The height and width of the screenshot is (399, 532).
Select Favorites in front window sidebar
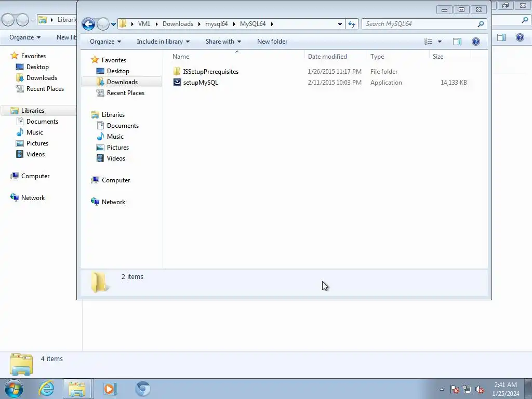pyautogui.click(x=114, y=60)
